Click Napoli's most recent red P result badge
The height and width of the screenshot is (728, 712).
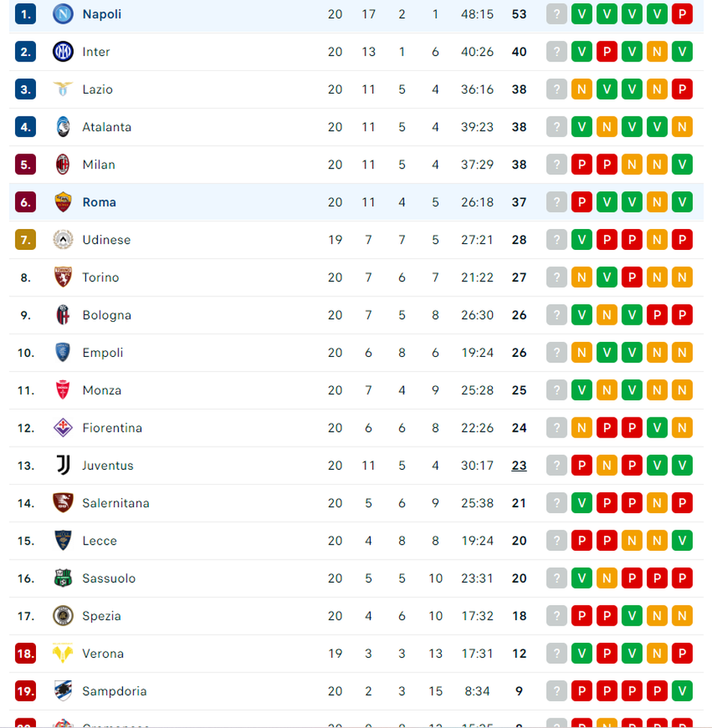click(x=682, y=13)
